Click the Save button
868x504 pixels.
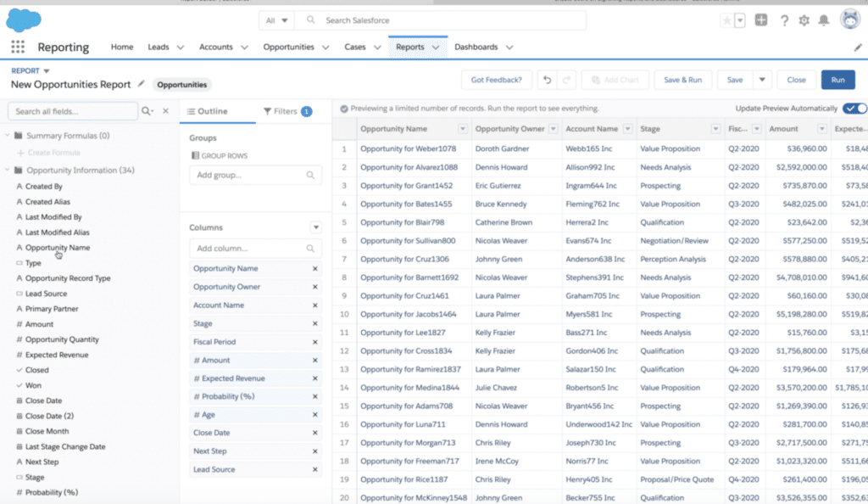(x=735, y=80)
